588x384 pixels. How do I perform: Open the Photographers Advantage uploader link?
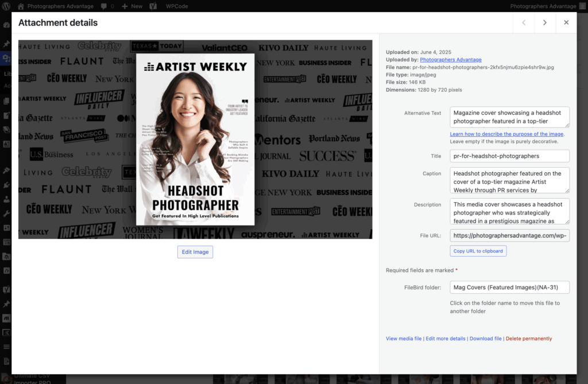451,60
